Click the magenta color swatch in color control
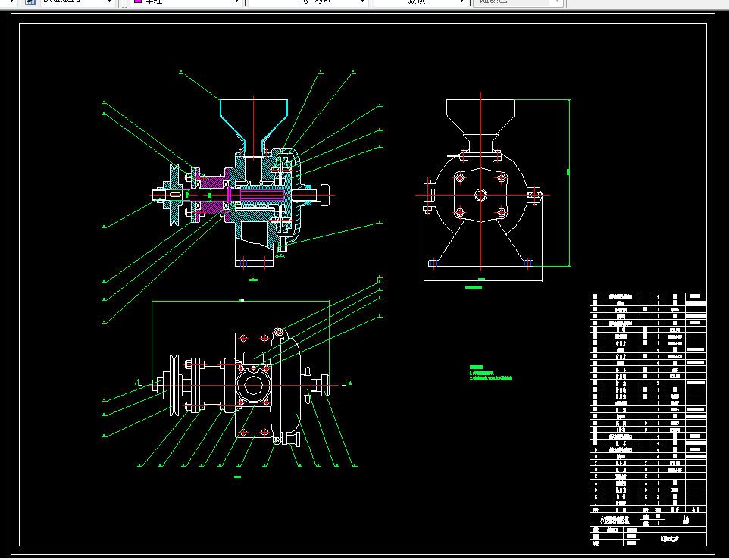Screen dimensions: 729x560 138,2
